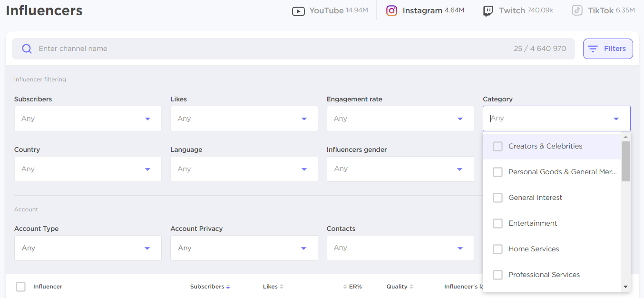Sort by the ER% column header
The height and width of the screenshot is (298, 644).
pos(355,287)
